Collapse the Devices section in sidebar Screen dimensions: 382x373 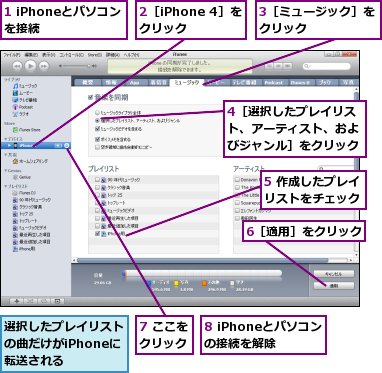[5, 138]
